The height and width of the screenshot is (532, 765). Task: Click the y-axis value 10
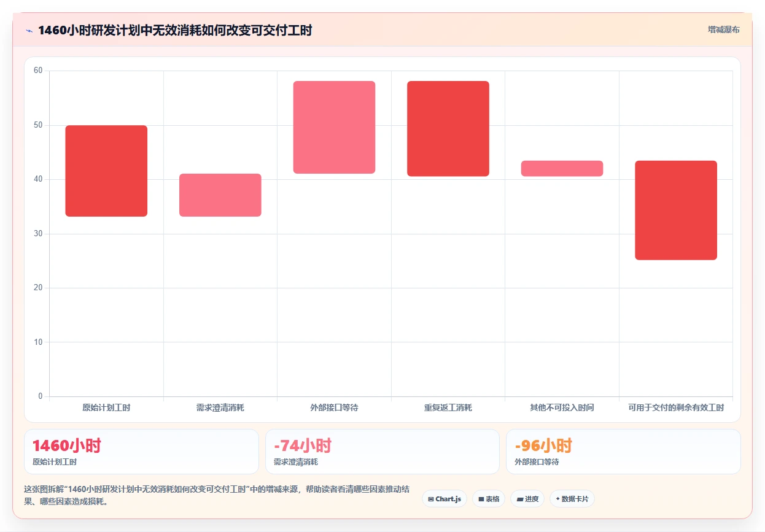[38, 342]
